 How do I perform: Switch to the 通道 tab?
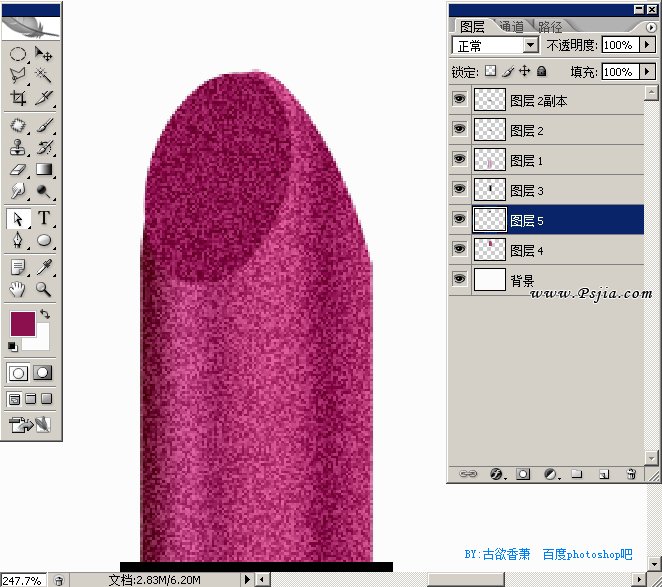click(x=511, y=27)
